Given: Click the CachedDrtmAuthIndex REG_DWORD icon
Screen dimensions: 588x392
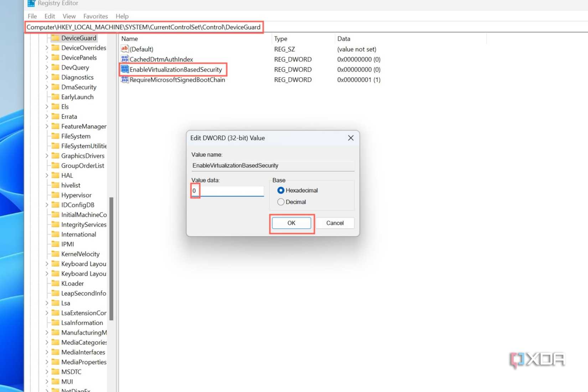Looking at the screenshot, I should pos(124,59).
